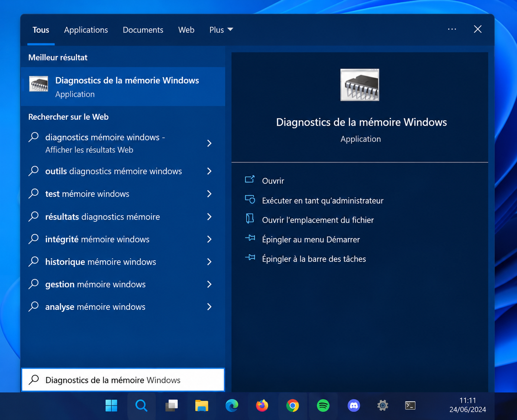Click the app title in preview pane
The image size is (517, 420).
[361, 122]
